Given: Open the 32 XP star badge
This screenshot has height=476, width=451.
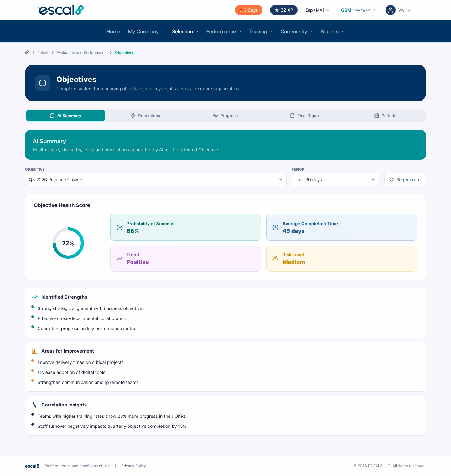Looking at the screenshot, I should pyautogui.click(x=284, y=10).
